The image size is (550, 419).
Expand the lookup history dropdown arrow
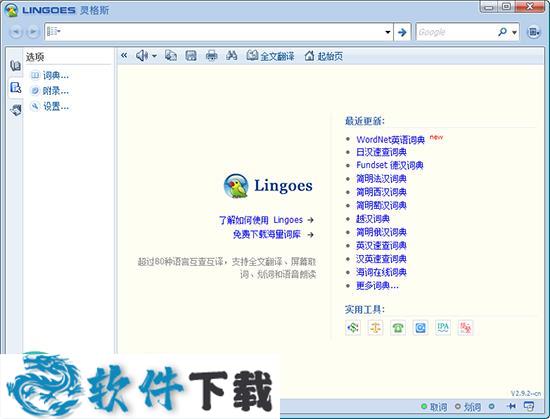(x=388, y=32)
